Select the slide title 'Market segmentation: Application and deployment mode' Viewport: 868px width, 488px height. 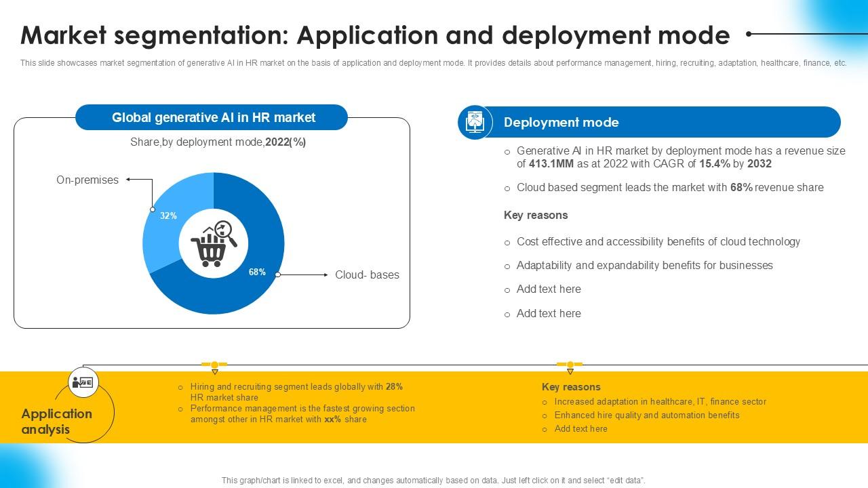(x=375, y=35)
